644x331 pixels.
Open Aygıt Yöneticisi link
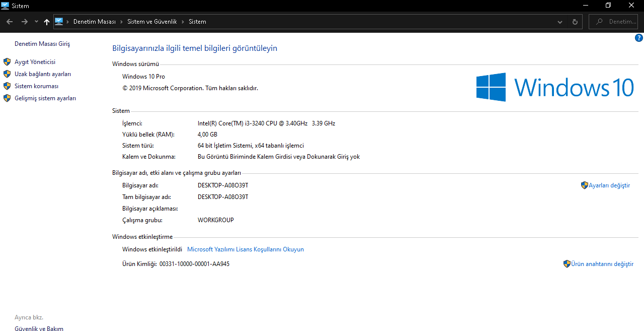(35, 62)
